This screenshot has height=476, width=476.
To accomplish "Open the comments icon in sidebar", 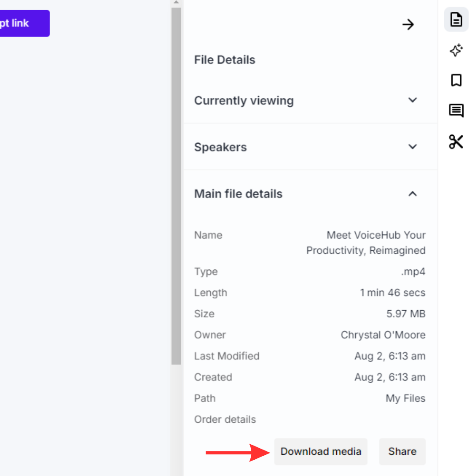I will pyautogui.click(x=456, y=111).
